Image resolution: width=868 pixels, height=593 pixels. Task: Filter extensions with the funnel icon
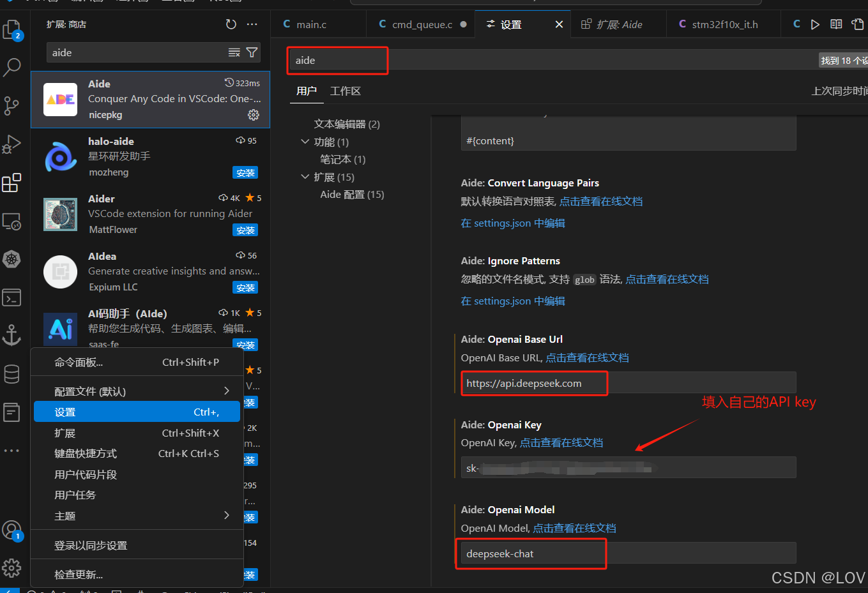pyautogui.click(x=252, y=52)
